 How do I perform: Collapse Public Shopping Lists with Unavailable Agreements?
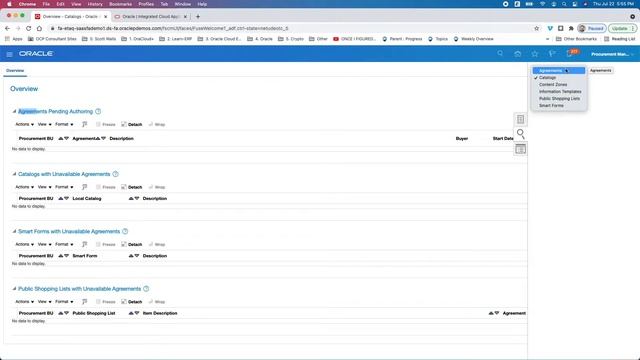(x=14, y=289)
